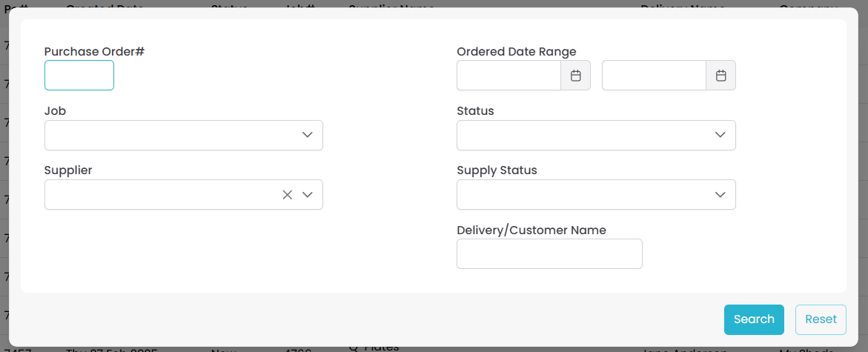868x352 pixels.
Task: Clear the Supplier selection with the X icon
Action: coord(288,195)
